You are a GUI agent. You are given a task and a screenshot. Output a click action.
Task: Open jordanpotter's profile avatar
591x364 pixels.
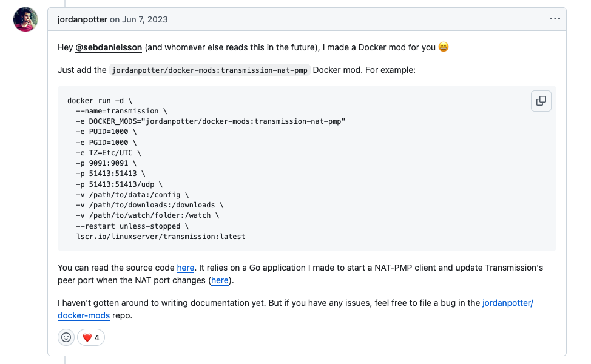tap(25, 20)
